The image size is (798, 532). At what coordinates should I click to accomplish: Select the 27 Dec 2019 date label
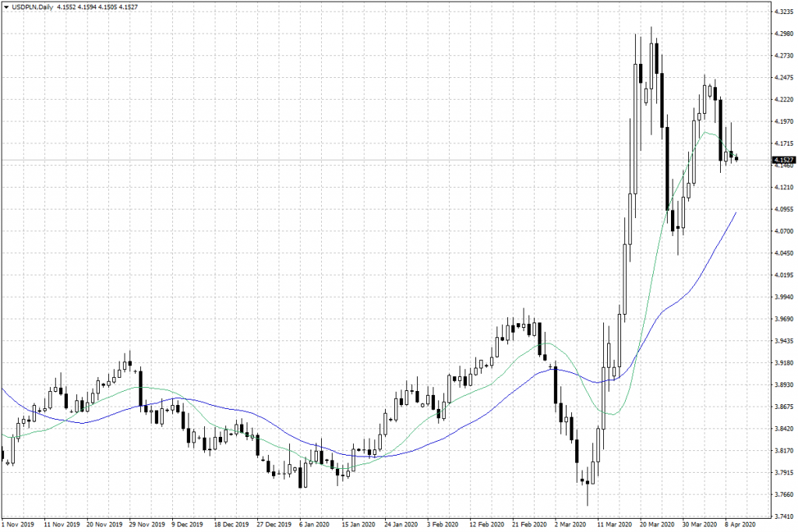click(x=275, y=524)
